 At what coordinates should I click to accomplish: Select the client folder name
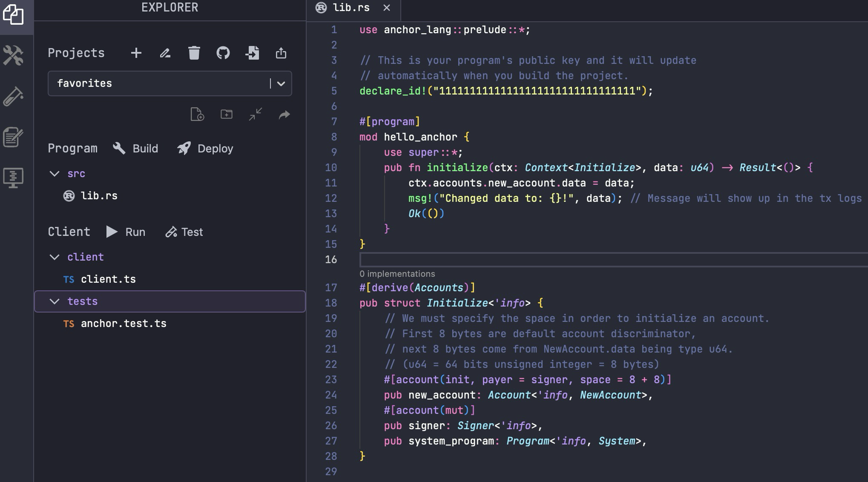[x=86, y=257]
